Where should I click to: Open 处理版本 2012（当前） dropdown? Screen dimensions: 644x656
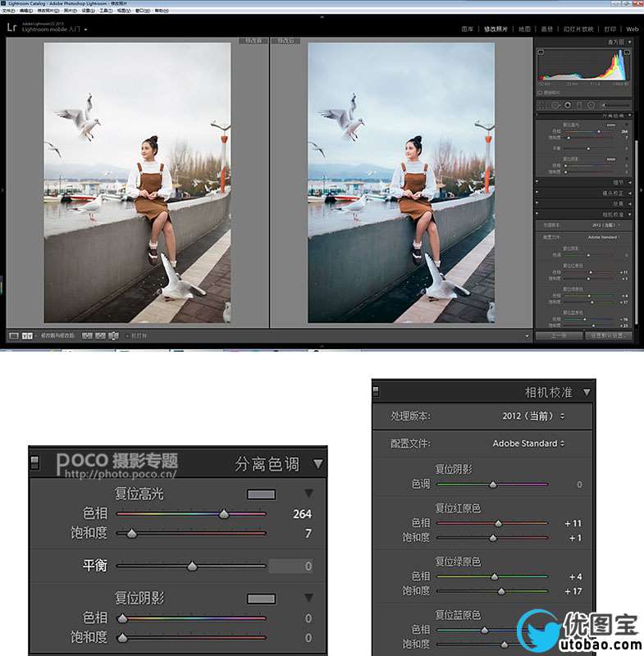pos(533,416)
